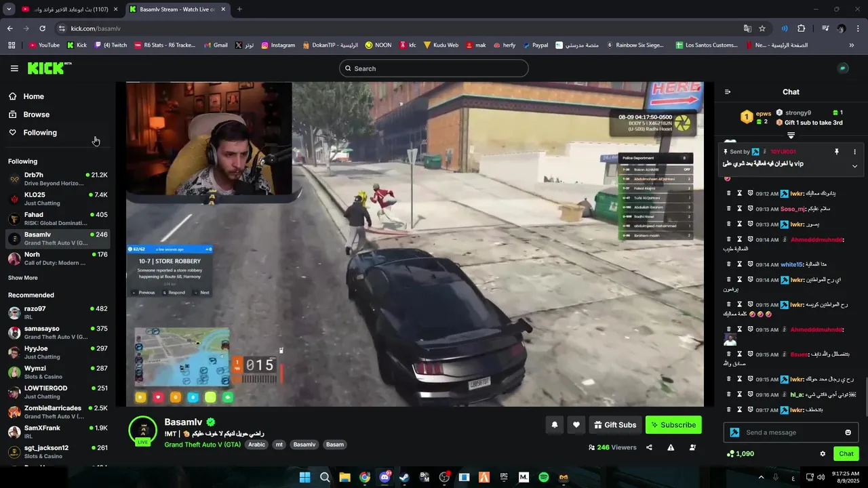This screenshot has width=868, height=488.
Task: Open KLO25 channel in sidebar
Action: pyautogui.click(x=58, y=199)
